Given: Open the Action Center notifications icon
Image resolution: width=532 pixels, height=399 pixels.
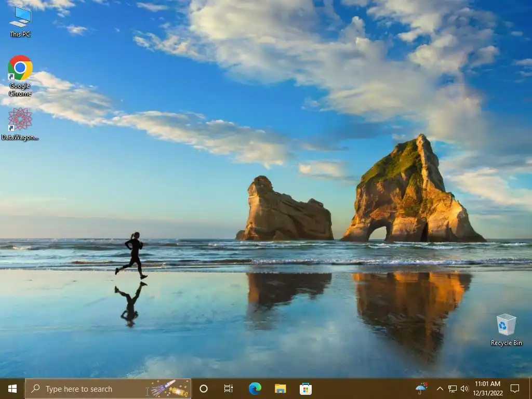Looking at the screenshot, I should coord(515,389).
